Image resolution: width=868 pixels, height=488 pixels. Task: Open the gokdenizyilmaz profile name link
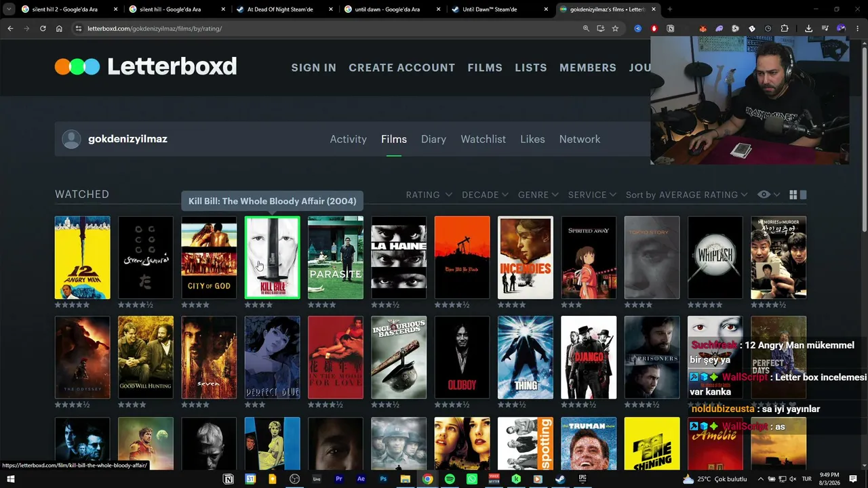[x=127, y=139]
